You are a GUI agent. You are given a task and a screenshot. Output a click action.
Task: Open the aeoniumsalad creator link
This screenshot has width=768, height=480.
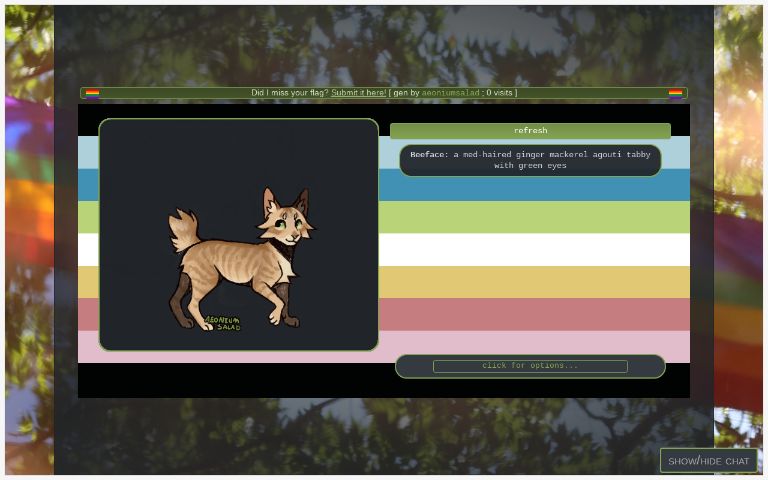tap(450, 93)
